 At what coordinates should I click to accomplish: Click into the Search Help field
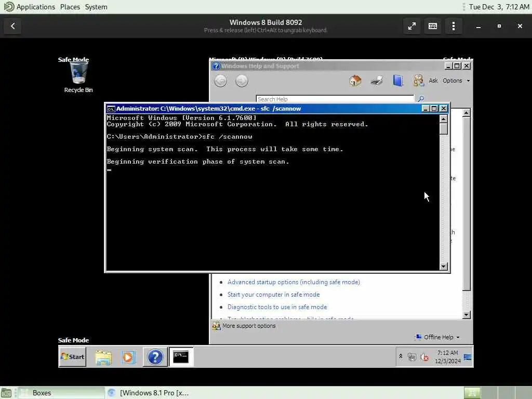(x=335, y=99)
